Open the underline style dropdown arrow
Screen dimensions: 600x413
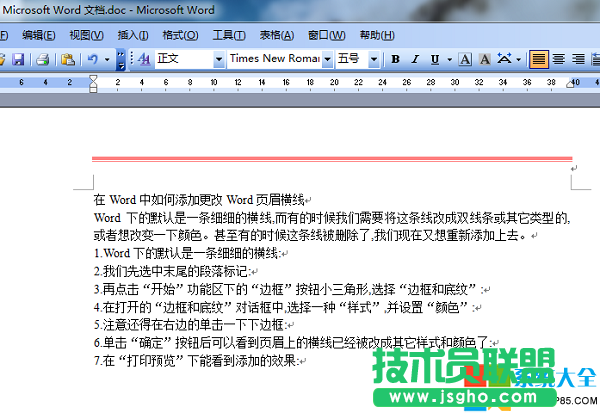[x=450, y=60]
